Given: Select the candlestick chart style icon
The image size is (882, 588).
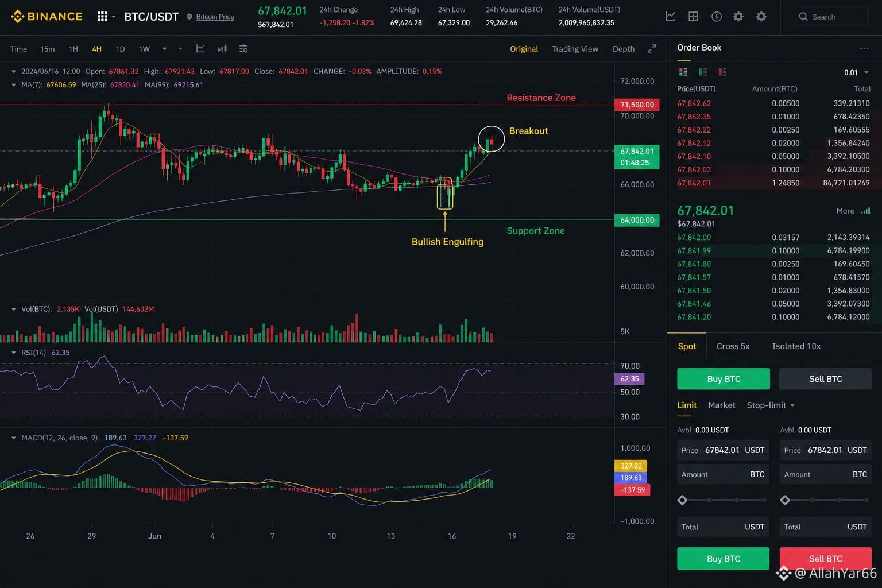Looking at the screenshot, I should point(222,49).
